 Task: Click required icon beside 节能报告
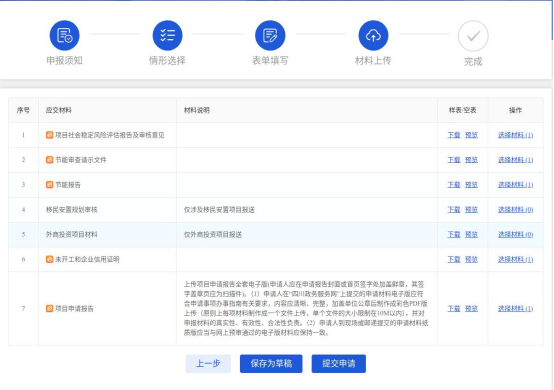click(x=49, y=184)
